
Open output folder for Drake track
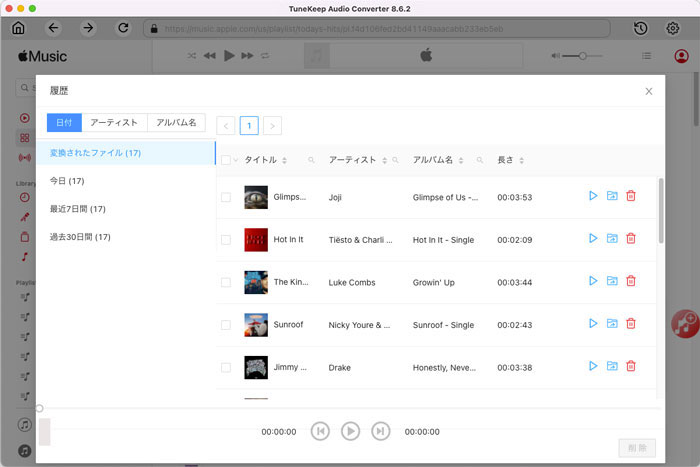pos(612,366)
